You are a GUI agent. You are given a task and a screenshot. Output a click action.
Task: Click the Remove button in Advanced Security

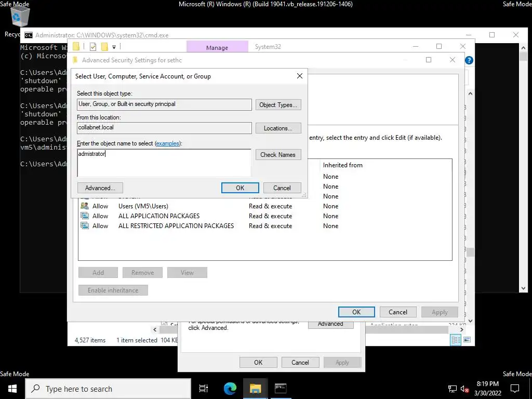[142, 272]
